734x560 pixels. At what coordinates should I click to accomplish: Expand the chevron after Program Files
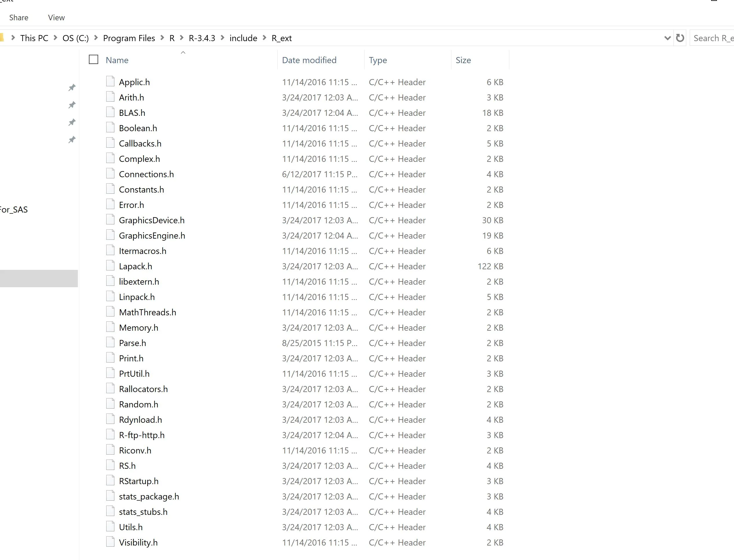162,38
